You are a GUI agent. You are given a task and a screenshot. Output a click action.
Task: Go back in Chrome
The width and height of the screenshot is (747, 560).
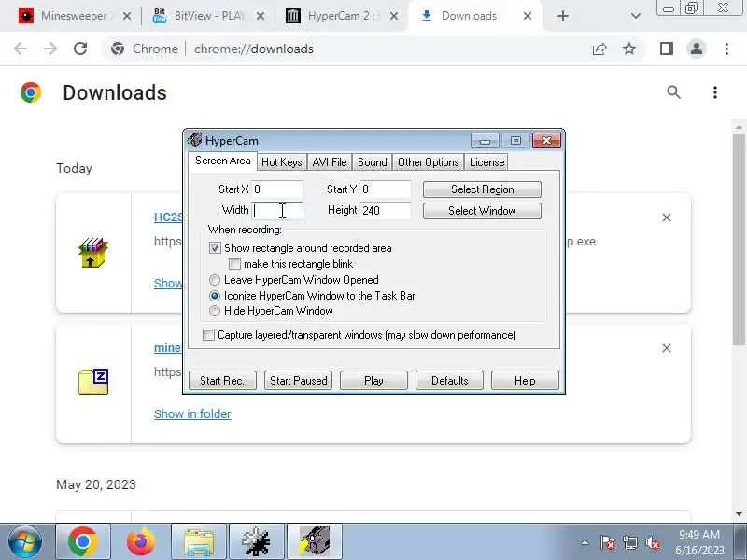[x=21, y=49]
